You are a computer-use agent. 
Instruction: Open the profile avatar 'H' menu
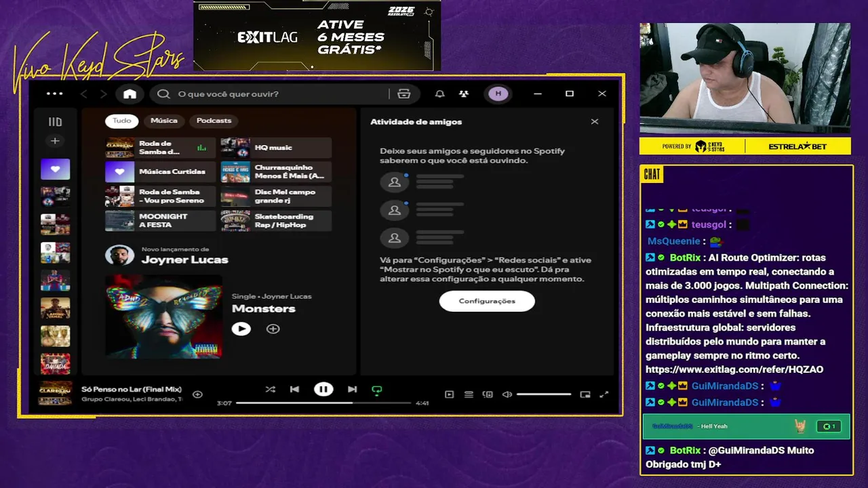point(498,94)
